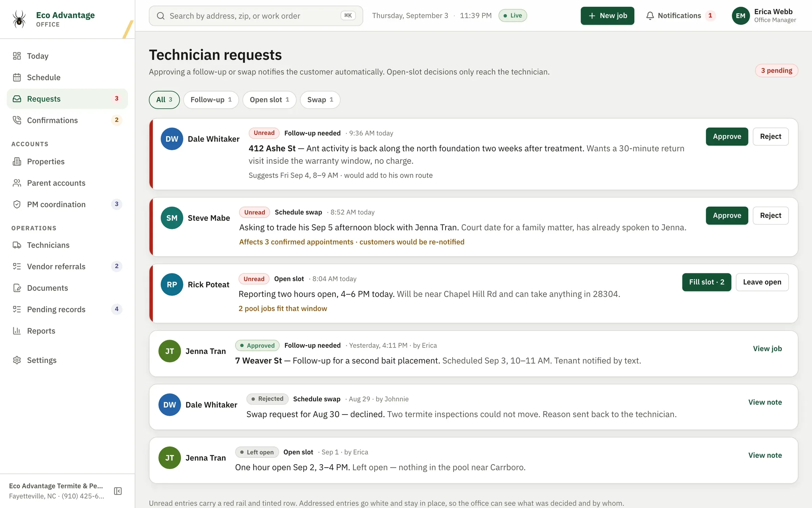Click the Settings gear icon
Screen dimensions: 812x508
pyautogui.click(x=17, y=360)
